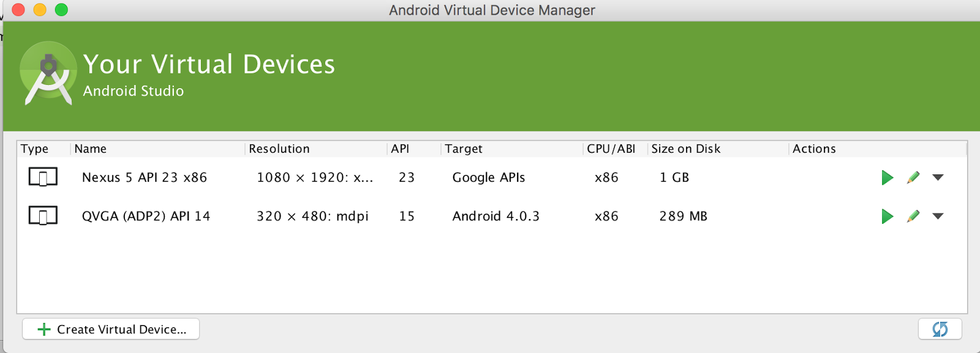Click the QVGA device type icon

(x=43, y=216)
